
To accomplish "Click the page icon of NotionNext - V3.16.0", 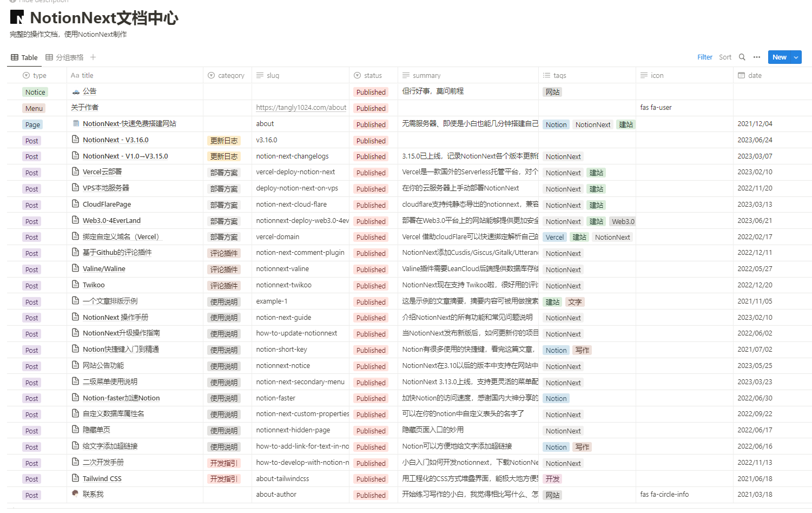I will [x=76, y=140].
